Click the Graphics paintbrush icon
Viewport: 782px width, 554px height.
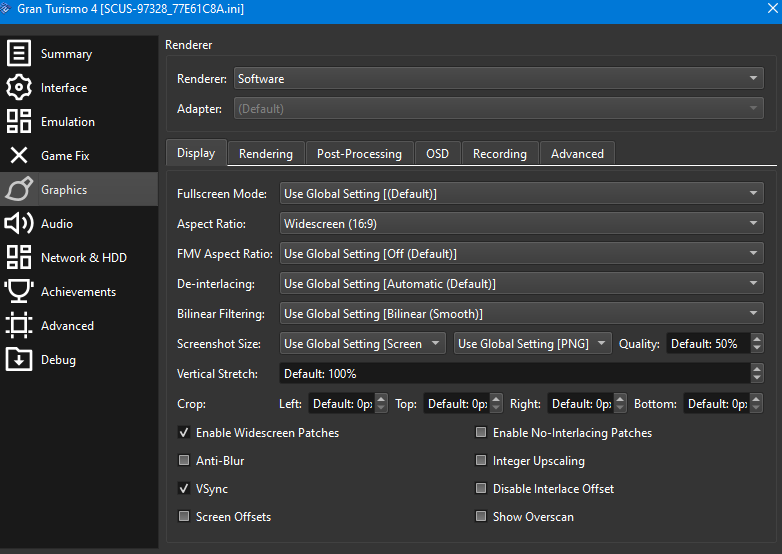click(19, 189)
